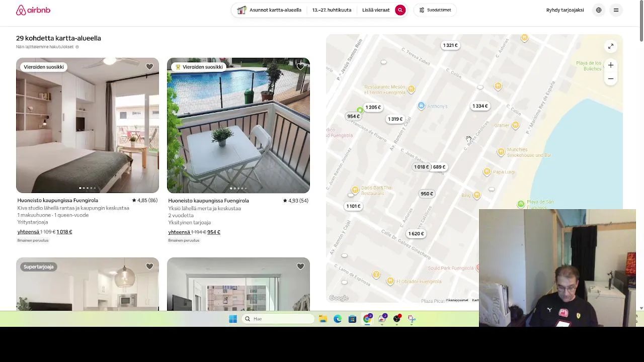Viewport: 644px width, 362px height.
Task: Click the 4,85 (86) rating text
Action: [x=145, y=201]
